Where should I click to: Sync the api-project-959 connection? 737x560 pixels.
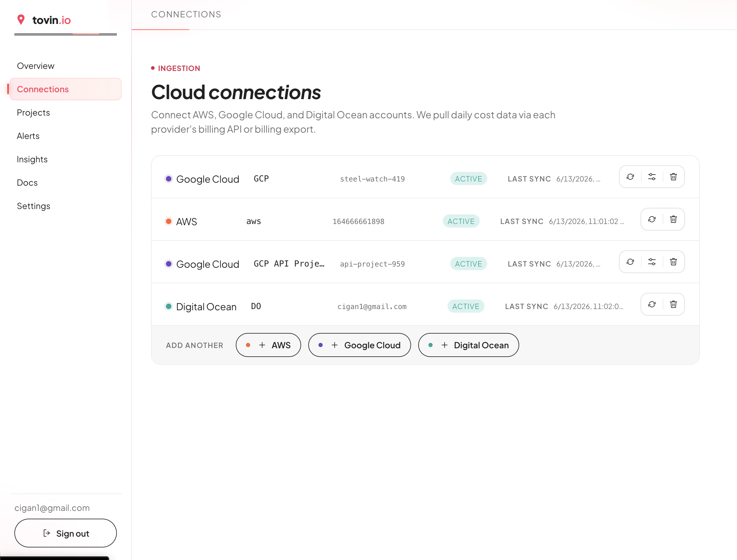coord(630,262)
